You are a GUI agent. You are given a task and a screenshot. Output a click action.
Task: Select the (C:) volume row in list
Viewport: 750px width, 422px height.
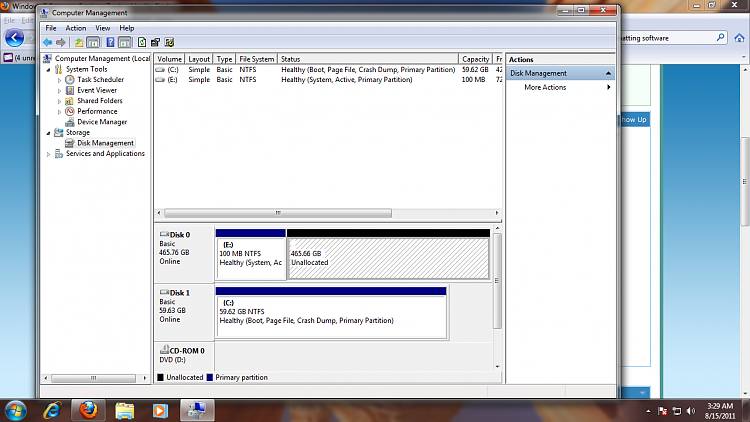pos(329,70)
